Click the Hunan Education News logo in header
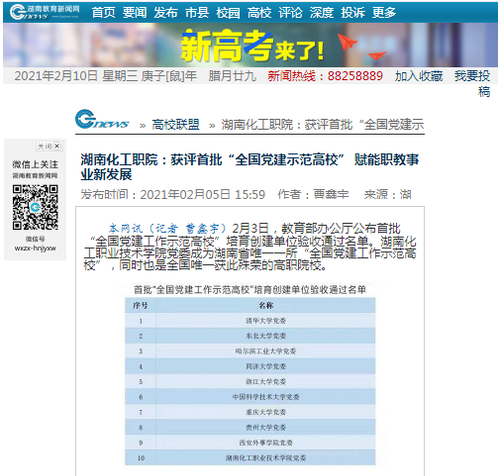This screenshot has width=500, height=476. point(44,12)
